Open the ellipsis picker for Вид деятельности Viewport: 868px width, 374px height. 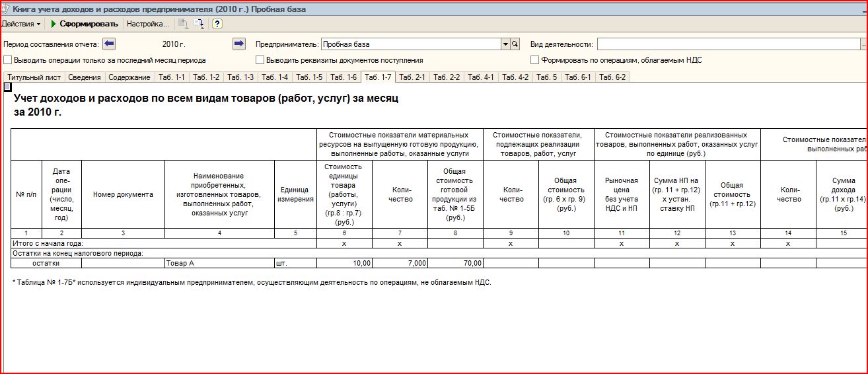pos(863,44)
